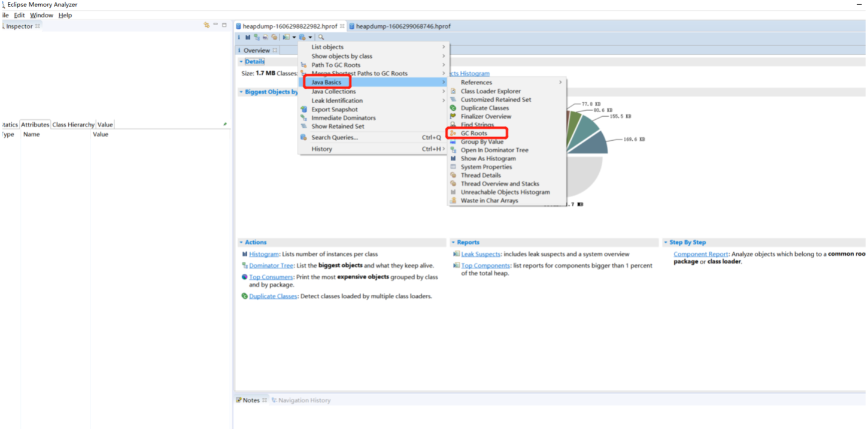Click the Thread Details icon
This screenshot has width=868, height=429.
[x=454, y=175]
